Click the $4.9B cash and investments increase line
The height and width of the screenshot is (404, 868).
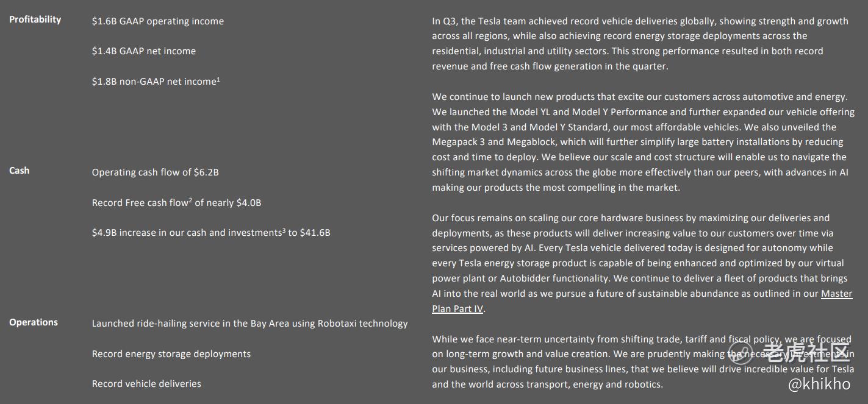(x=211, y=233)
